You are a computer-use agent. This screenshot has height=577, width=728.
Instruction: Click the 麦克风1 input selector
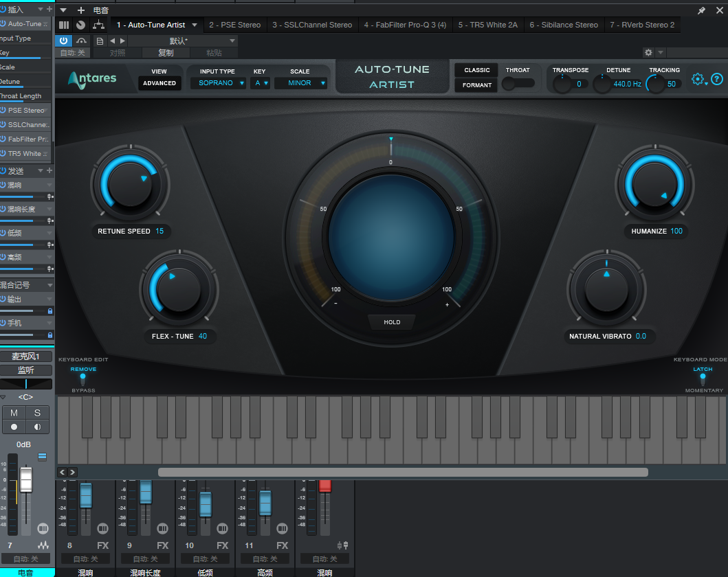25,357
